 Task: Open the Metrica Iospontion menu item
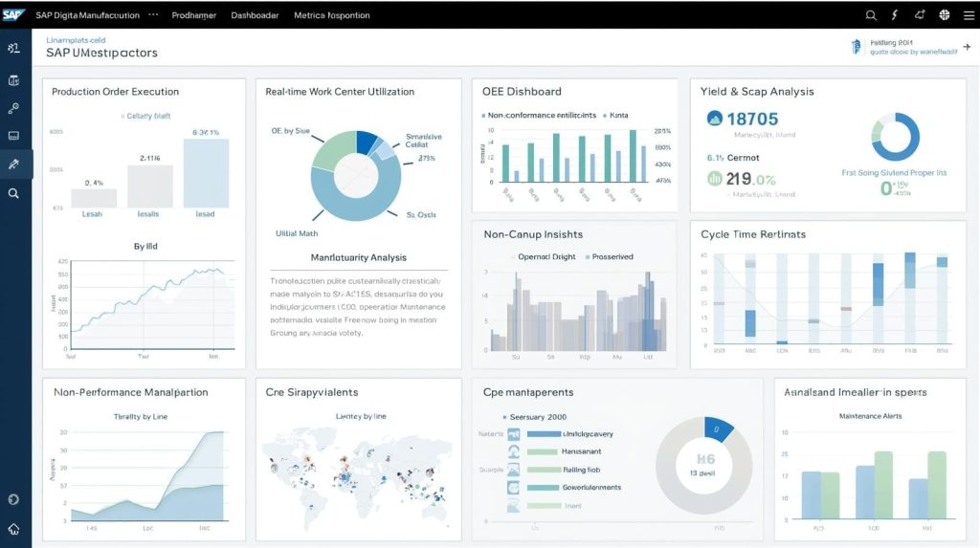click(x=334, y=15)
